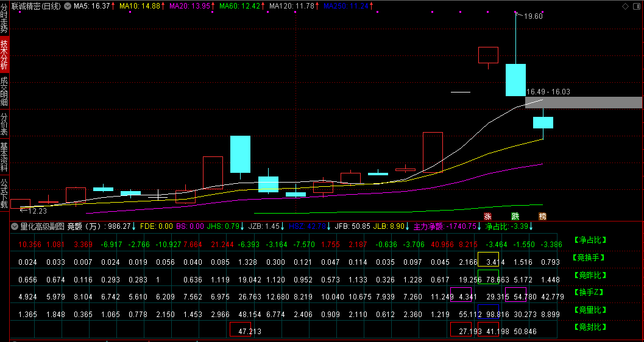This screenshot has height=342, width=644.
Task: Click the 19.60 high price marker
Action: [533, 16]
